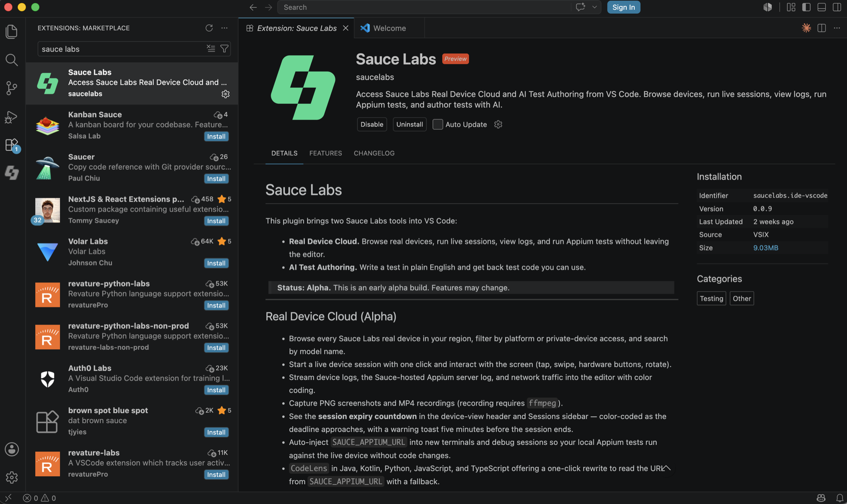847x504 pixels.
Task: Open the chat icon in title bar
Action: [x=580, y=7]
